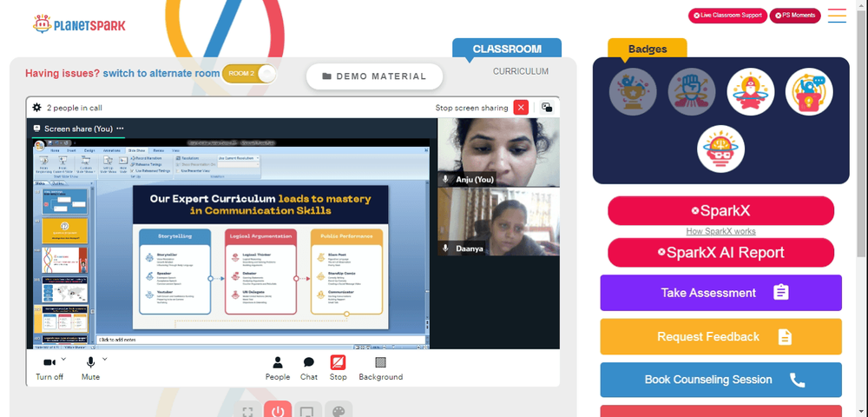Image resolution: width=868 pixels, height=417 pixels.
Task: Expand microphone options chevron
Action: coord(105,359)
